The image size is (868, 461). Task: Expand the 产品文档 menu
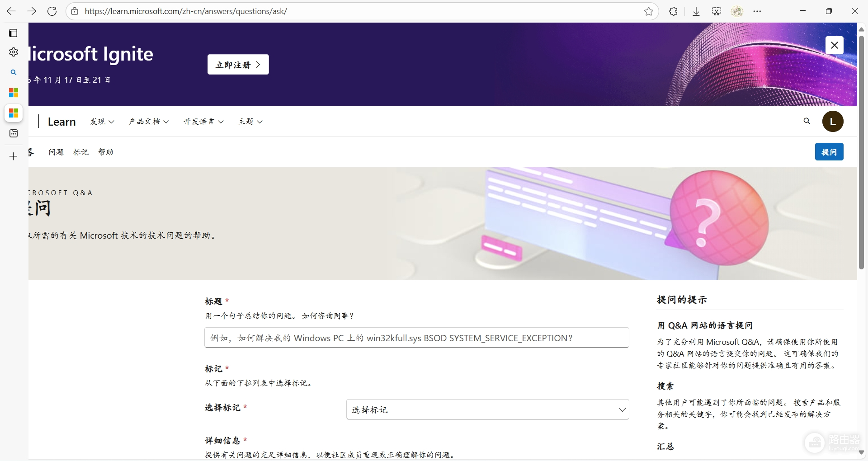[x=149, y=122]
